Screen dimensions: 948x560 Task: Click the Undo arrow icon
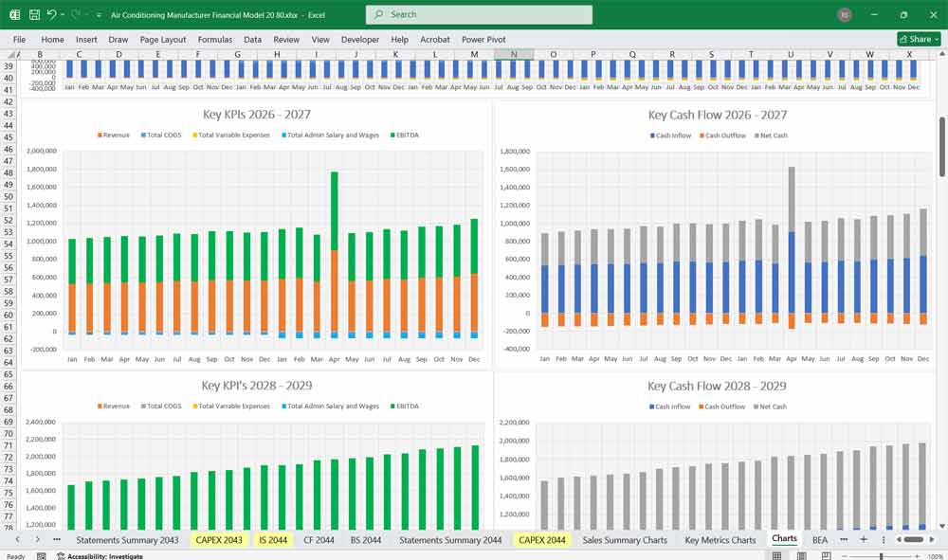(x=51, y=15)
